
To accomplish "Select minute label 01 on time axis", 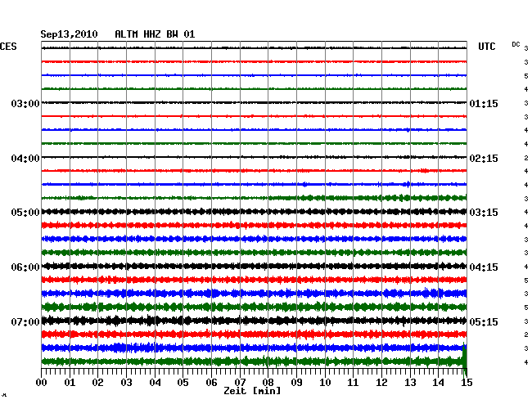I will coord(70,382).
